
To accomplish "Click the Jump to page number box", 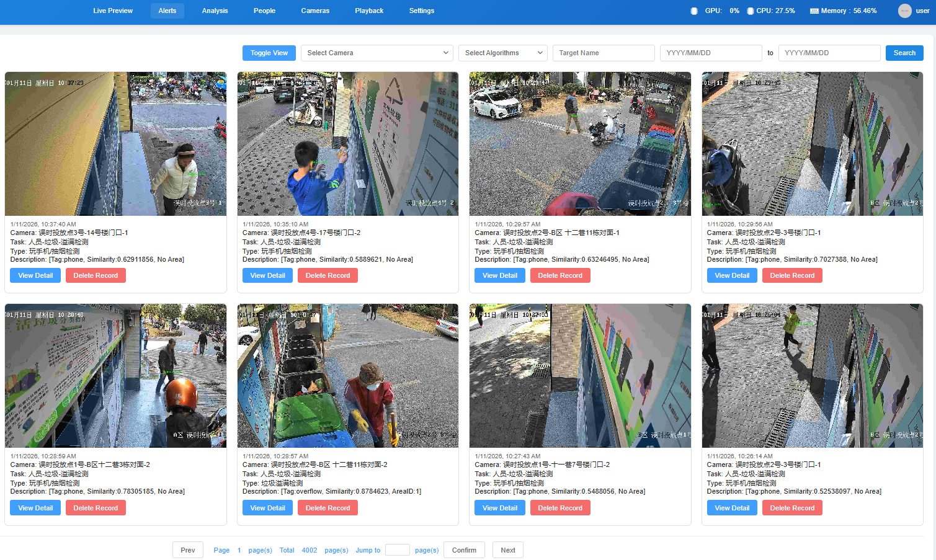I will coord(398,550).
